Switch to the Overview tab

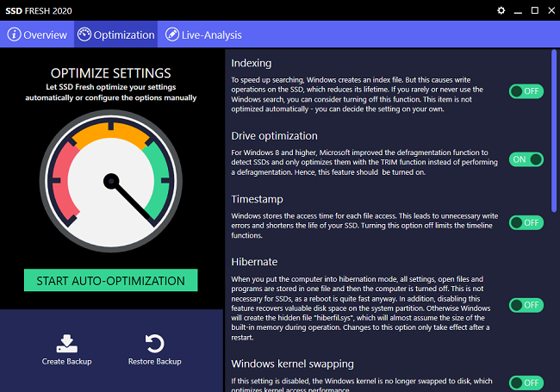tap(37, 34)
